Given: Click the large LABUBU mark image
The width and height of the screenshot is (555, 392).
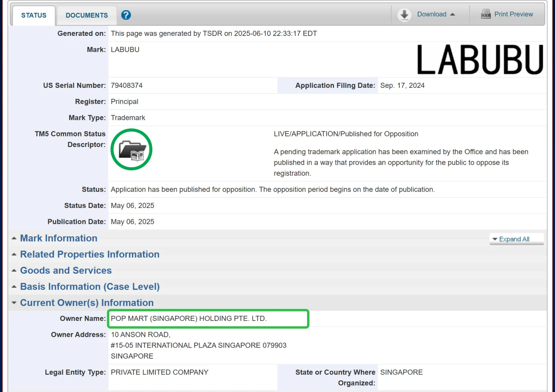Looking at the screenshot, I should [480, 60].
